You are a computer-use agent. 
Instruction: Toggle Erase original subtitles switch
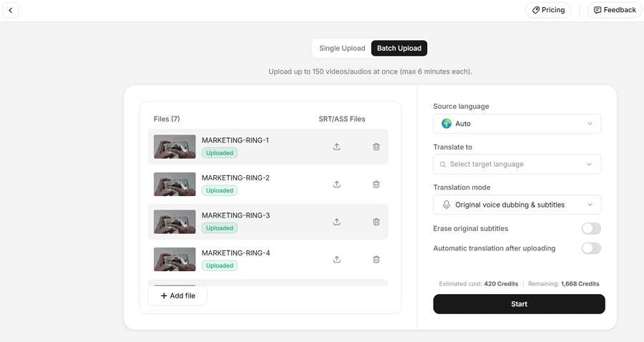tap(591, 228)
